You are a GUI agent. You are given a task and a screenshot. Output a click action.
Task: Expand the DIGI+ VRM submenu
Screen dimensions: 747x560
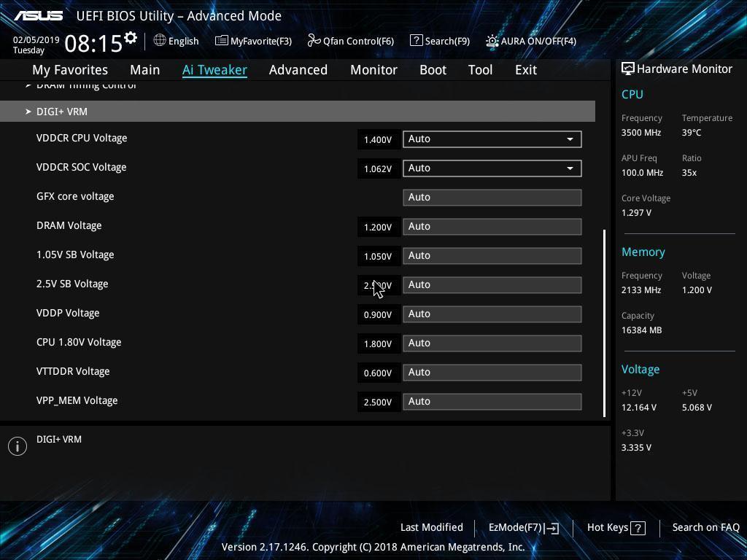pos(298,112)
